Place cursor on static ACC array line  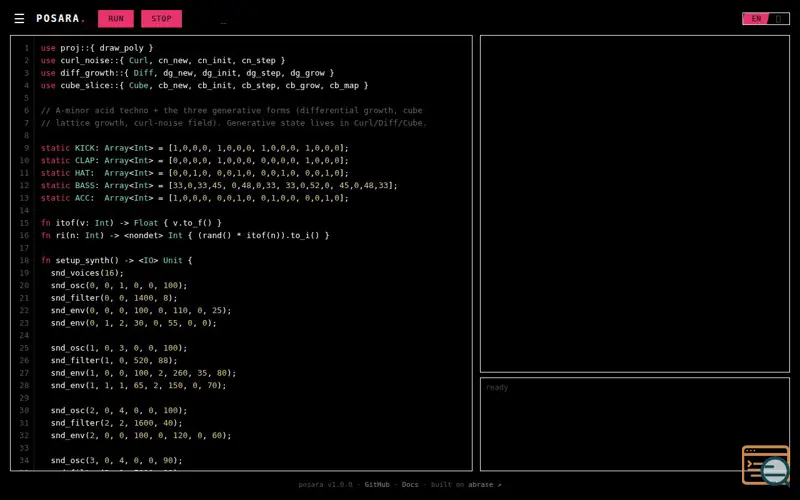(x=194, y=198)
